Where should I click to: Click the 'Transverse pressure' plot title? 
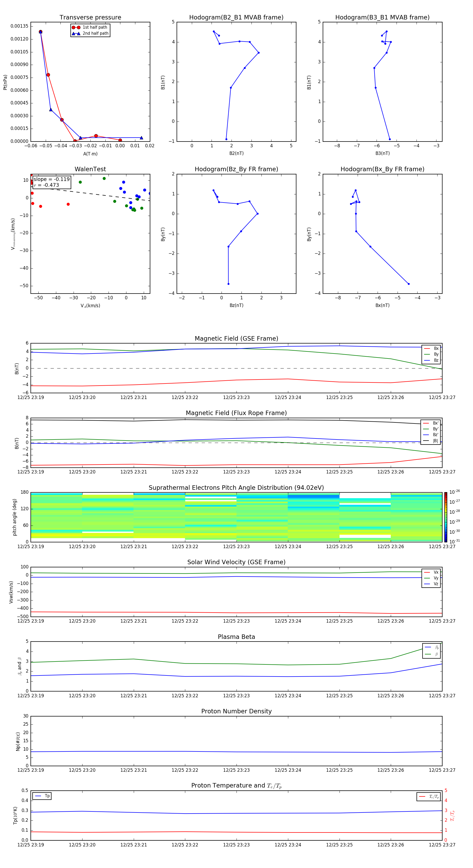point(90,18)
